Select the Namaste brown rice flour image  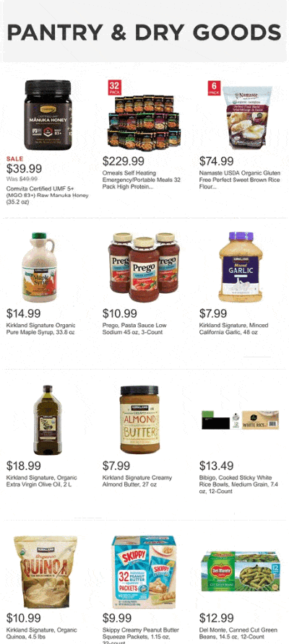pyautogui.click(x=248, y=117)
